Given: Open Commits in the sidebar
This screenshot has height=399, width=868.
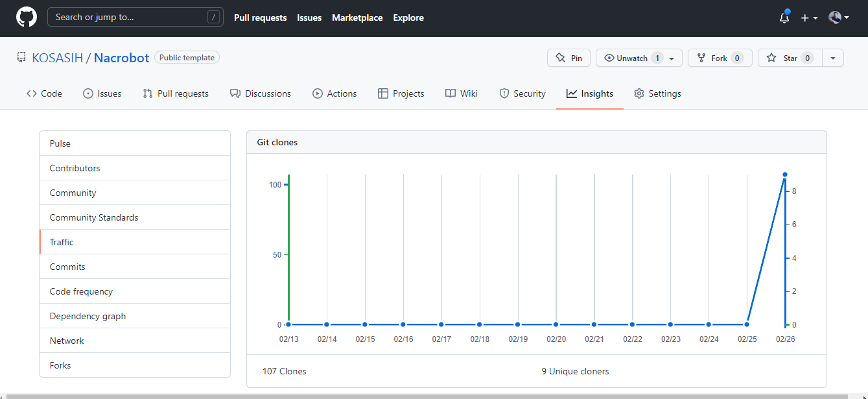Looking at the screenshot, I should click(x=135, y=267).
